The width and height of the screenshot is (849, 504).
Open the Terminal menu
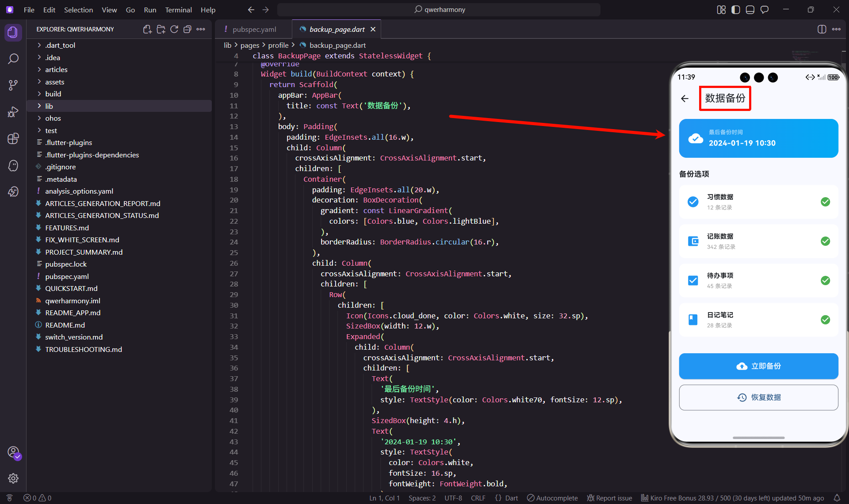pyautogui.click(x=178, y=10)
